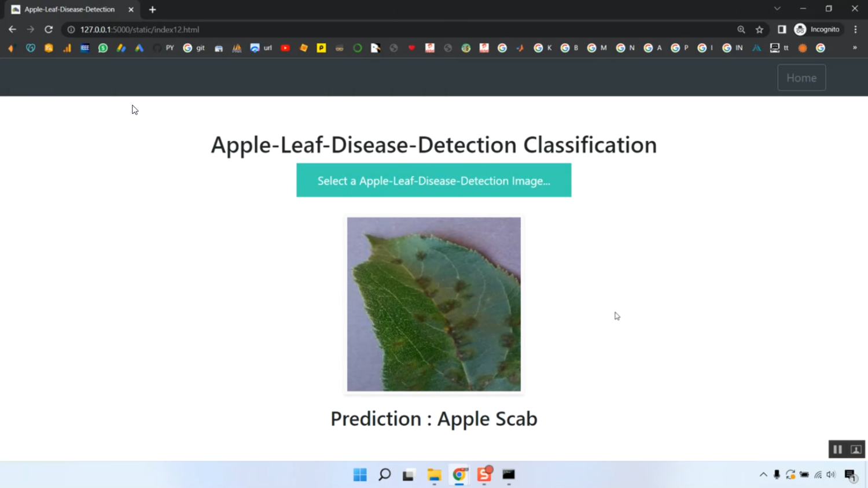Expand the tab search chevron in title bar
The image size is (868, 488).
point(777,9)
